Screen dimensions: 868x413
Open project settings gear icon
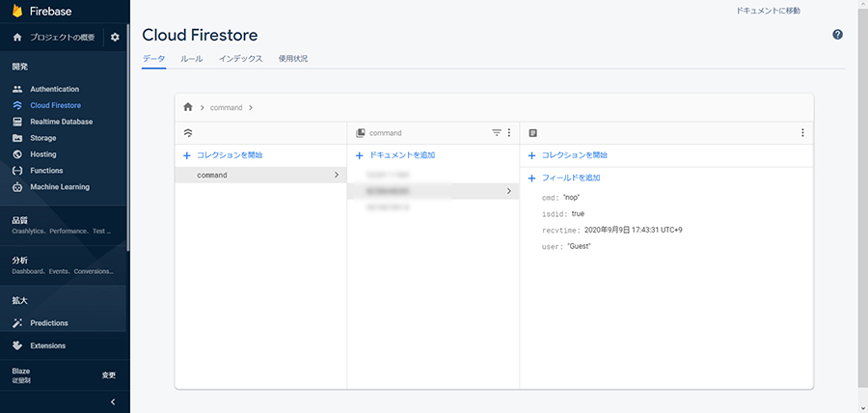pyautogui.click(x=115, y=37)
